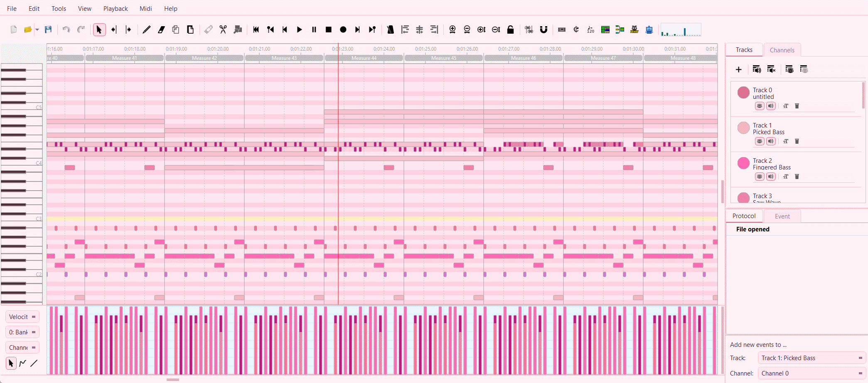
Task: Enable the Magnet snap tool
Action: click(x=543, y=29)
